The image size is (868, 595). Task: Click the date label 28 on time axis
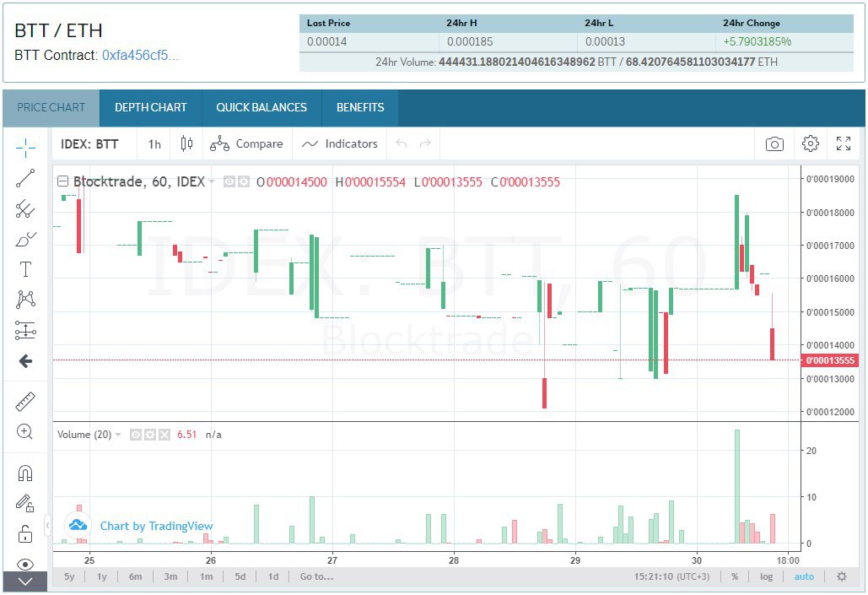pyautogui.click(x=454, y=560)
